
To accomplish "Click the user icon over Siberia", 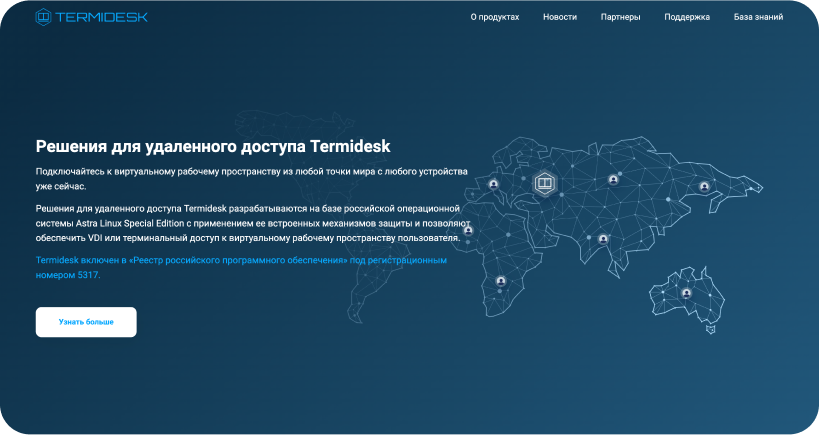I will pos(613,179).
